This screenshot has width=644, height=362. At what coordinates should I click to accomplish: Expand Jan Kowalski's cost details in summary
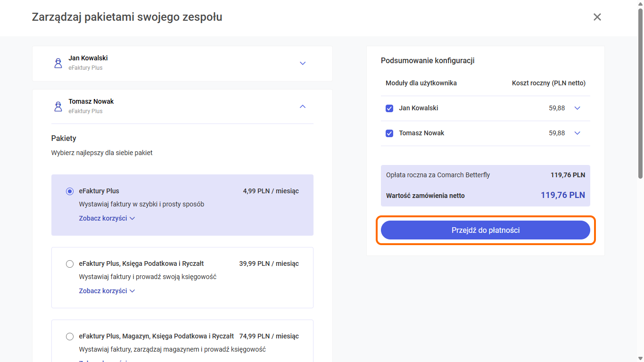577,108
